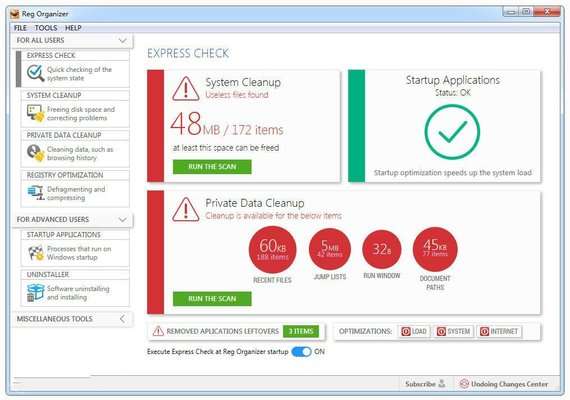Click the Startup Applications green checkmark circle
Viewport: 570px width, 400px height.
(452, 132)
